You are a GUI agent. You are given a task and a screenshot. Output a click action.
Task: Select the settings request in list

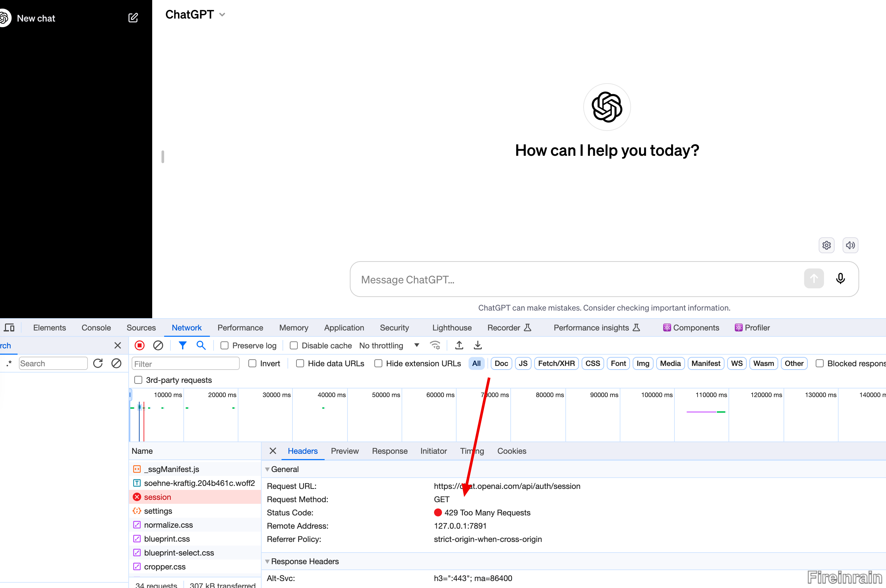(158, 511)
